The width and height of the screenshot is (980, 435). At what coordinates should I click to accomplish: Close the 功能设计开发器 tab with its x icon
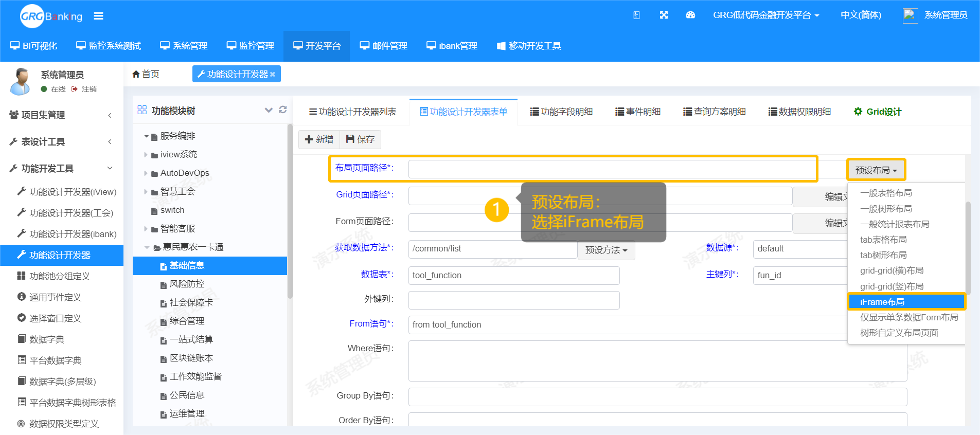273,75
